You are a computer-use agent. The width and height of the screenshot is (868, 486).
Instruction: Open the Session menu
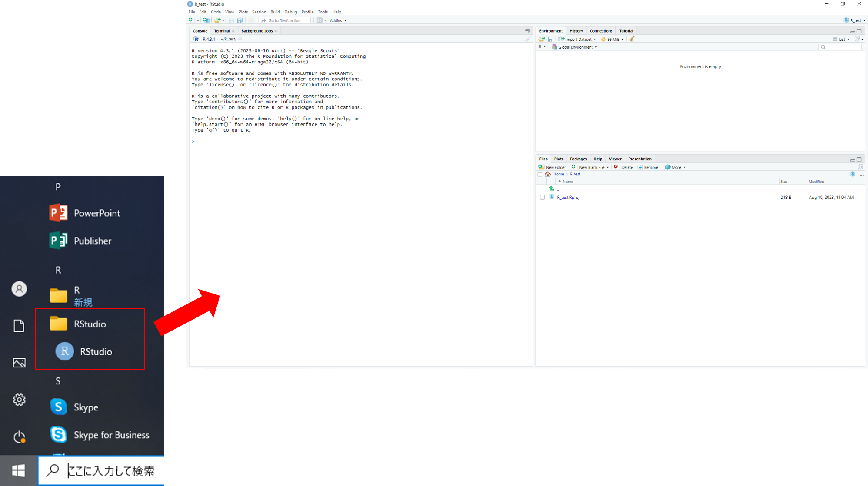pos(259,12)
